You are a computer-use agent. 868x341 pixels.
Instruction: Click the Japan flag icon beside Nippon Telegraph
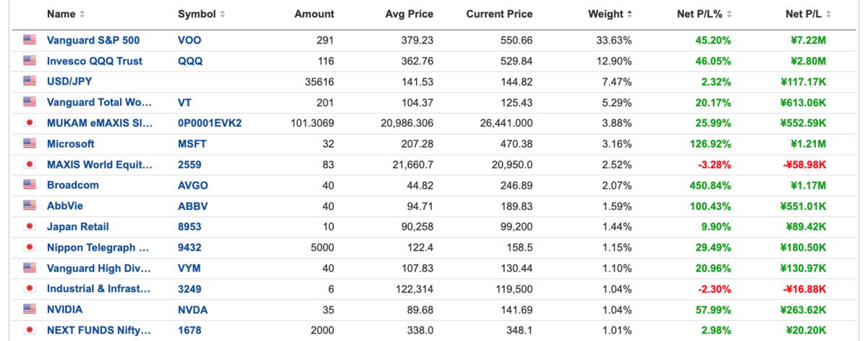point(30,247)
